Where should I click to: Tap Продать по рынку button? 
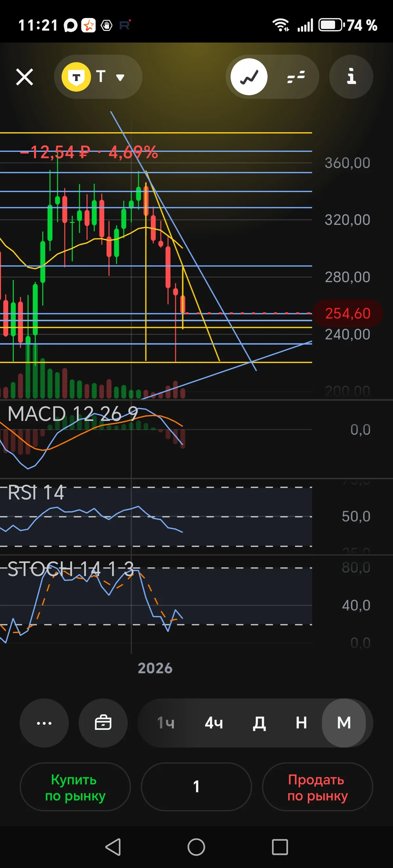(x=317, y=787)
